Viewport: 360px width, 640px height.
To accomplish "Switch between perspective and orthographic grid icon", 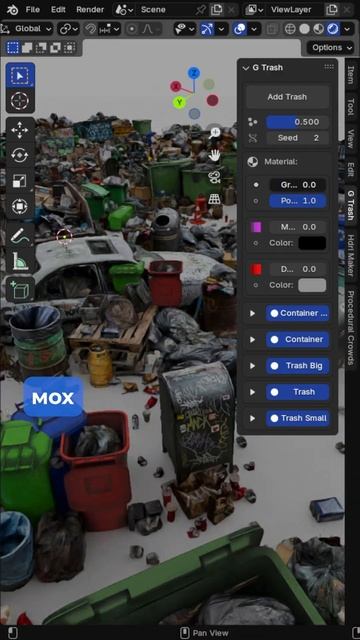I will [214, 199].
